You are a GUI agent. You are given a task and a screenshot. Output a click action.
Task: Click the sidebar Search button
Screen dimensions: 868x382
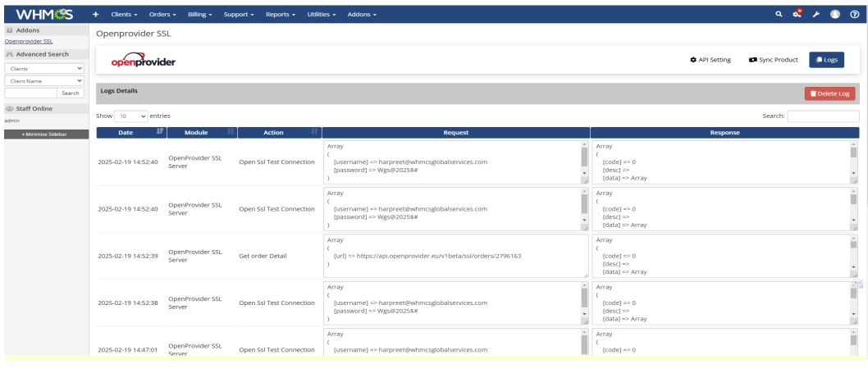click(71, 93)
